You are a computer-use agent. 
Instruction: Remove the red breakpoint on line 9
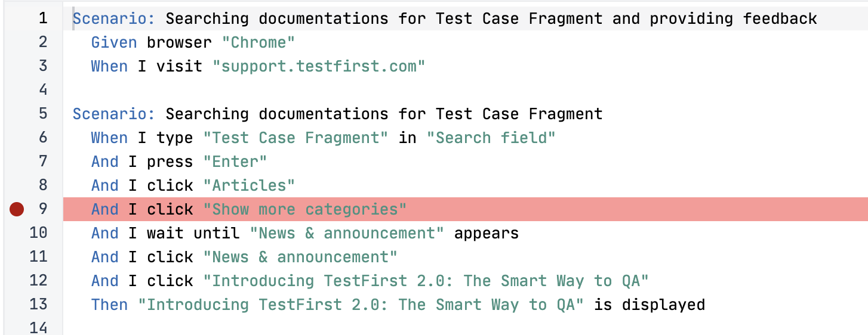(x=17, y=209)
